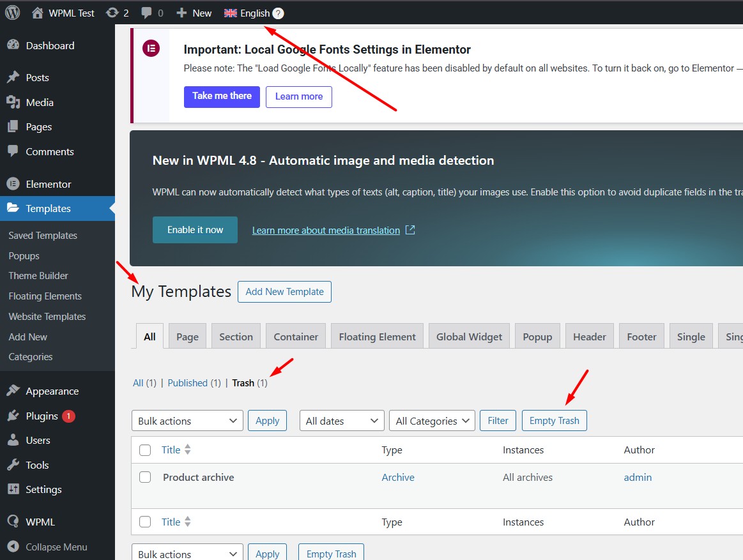Click the external link icon after media translation

(410, 230)
